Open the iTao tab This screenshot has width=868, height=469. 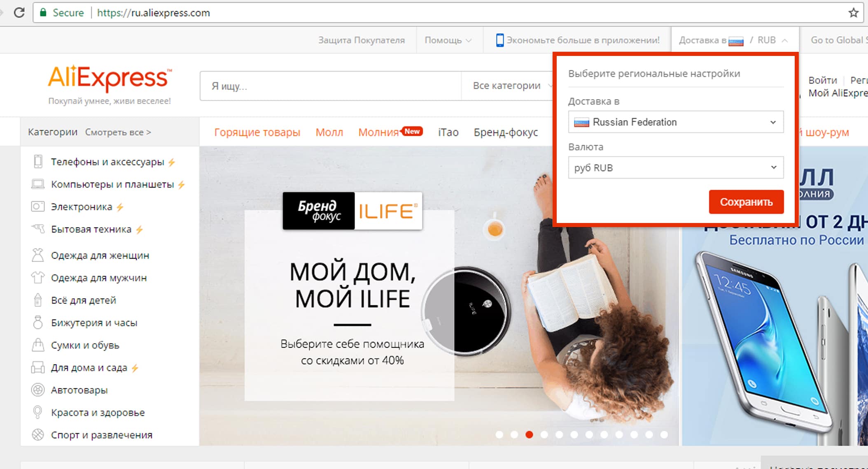[448, 132]
